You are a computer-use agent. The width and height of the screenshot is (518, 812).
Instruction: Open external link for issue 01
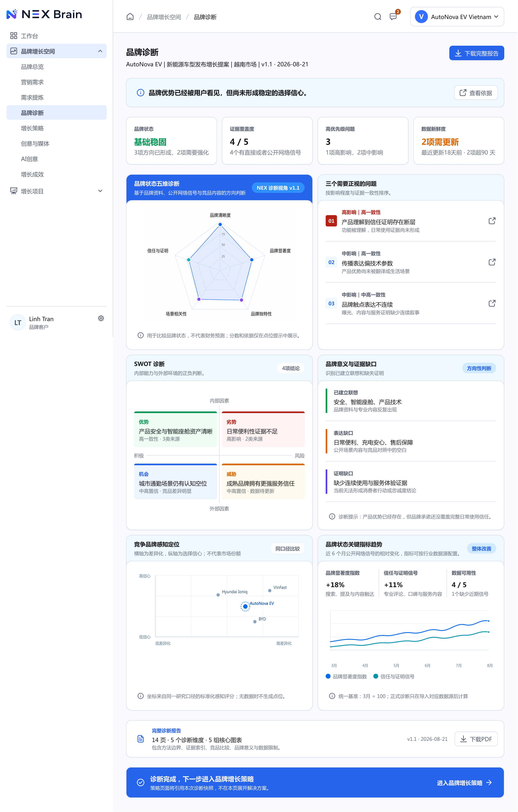[492, 221]
